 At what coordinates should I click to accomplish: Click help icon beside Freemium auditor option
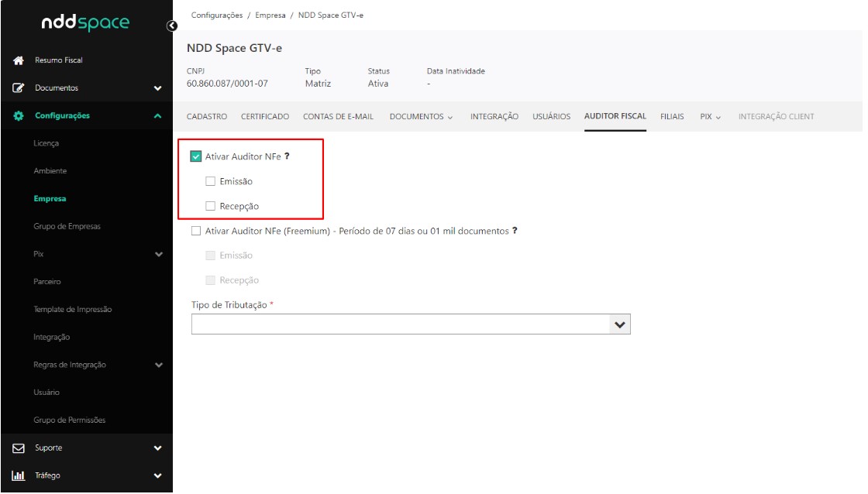tap(515, 231)
